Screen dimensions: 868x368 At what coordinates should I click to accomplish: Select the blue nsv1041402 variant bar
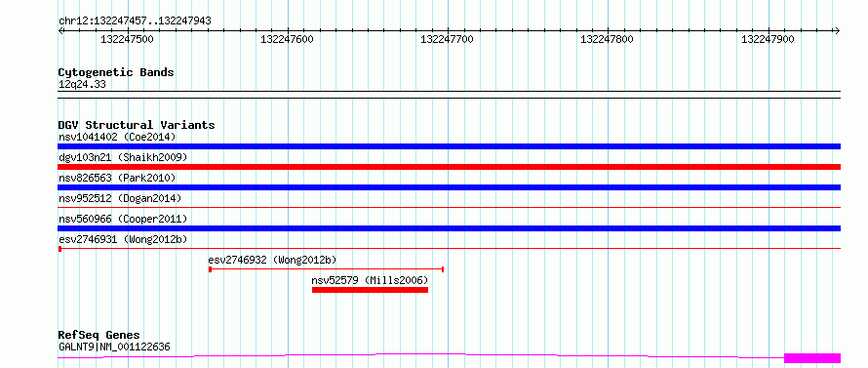[x=449, y=146]
